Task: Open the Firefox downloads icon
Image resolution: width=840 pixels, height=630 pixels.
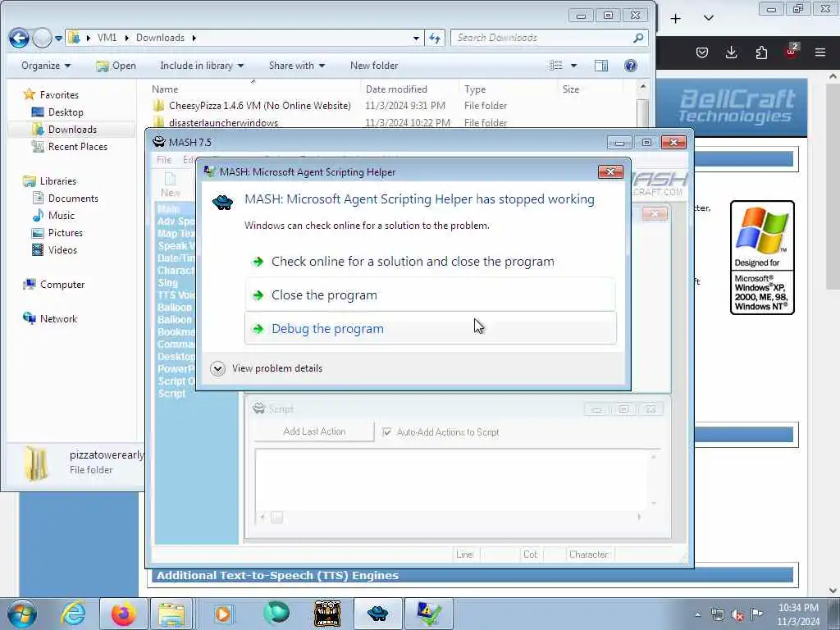Action: click(x=731, y=52)
